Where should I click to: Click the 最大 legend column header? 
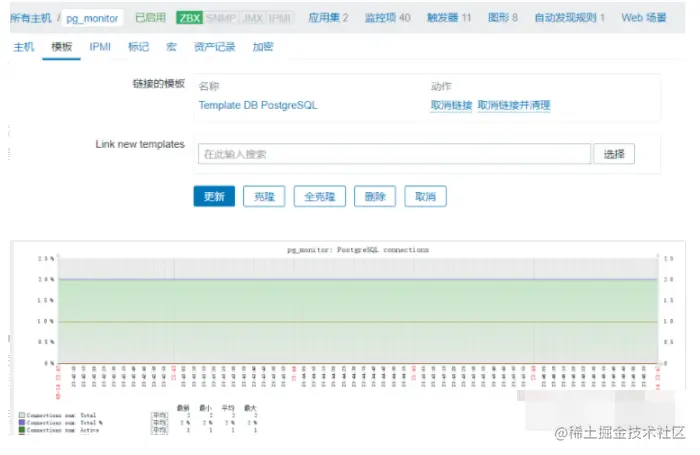pos(250,408)
